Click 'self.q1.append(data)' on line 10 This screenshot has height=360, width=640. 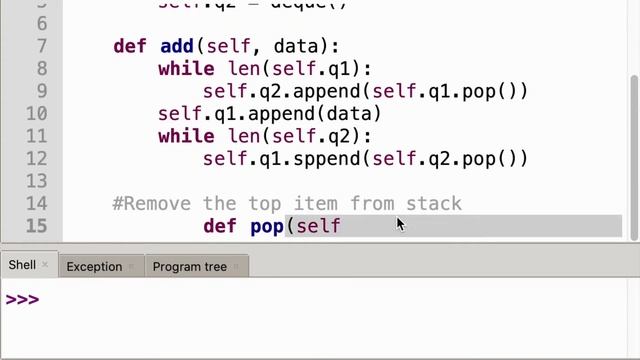click(269, 113)
